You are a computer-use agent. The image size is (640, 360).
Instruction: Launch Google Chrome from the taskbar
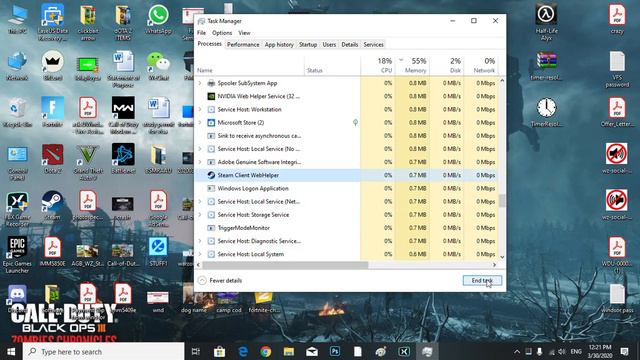(266, 351)
